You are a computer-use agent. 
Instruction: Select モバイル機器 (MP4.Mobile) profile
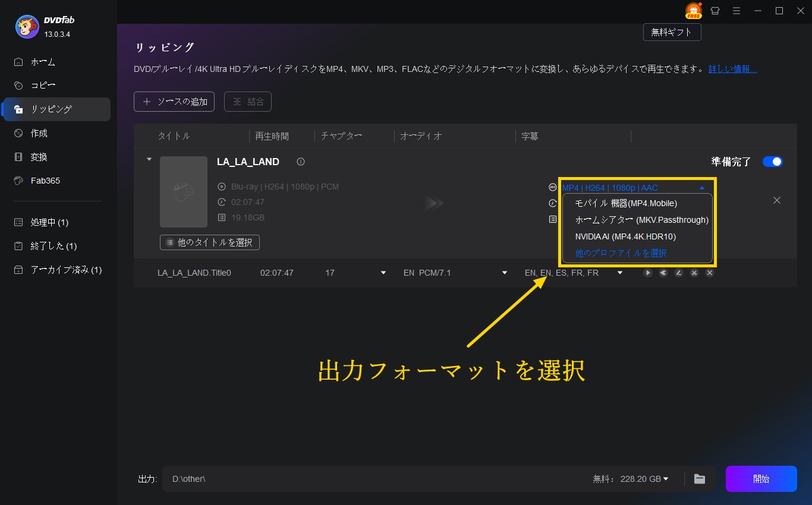(625, 203)
